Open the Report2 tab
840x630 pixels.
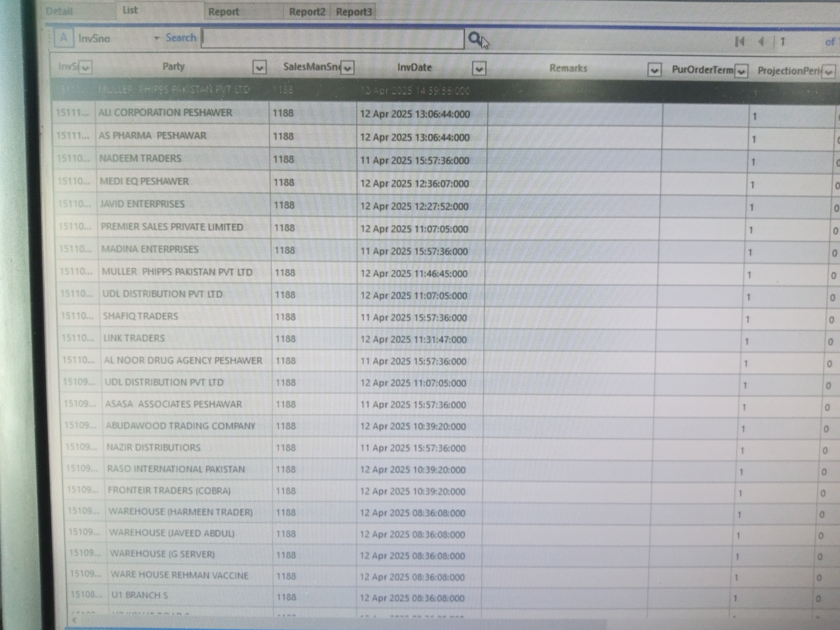point(307,12)
